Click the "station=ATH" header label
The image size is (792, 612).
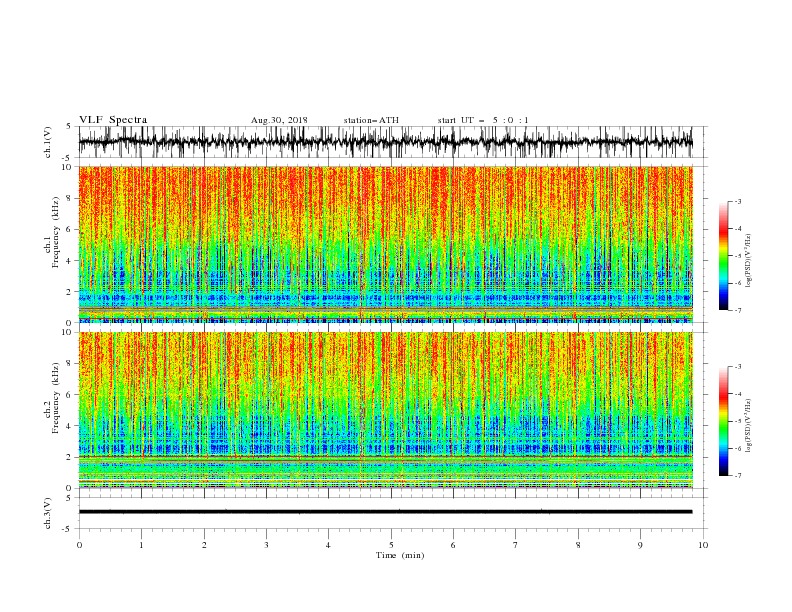371,120
